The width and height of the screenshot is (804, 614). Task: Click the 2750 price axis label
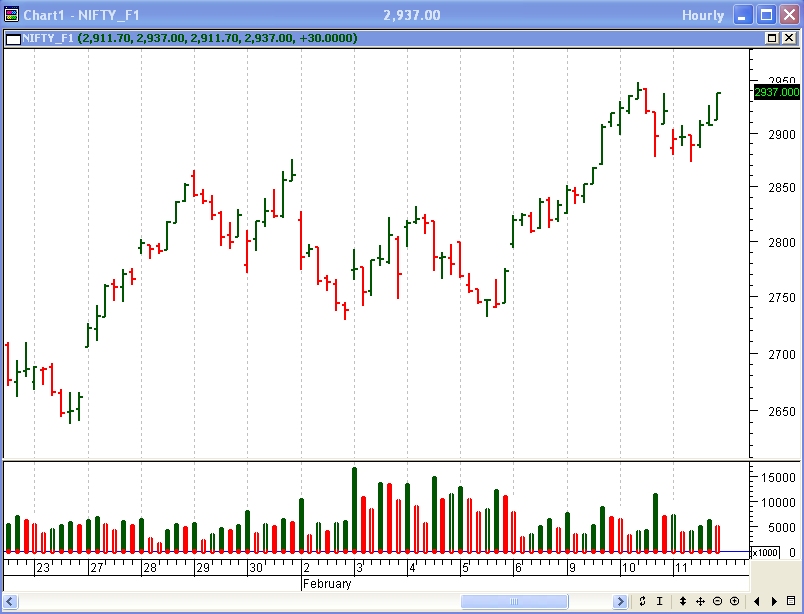[782, 298]
